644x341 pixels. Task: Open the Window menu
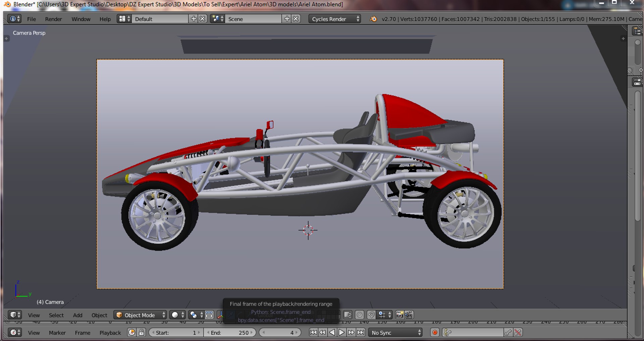[81, 19]
